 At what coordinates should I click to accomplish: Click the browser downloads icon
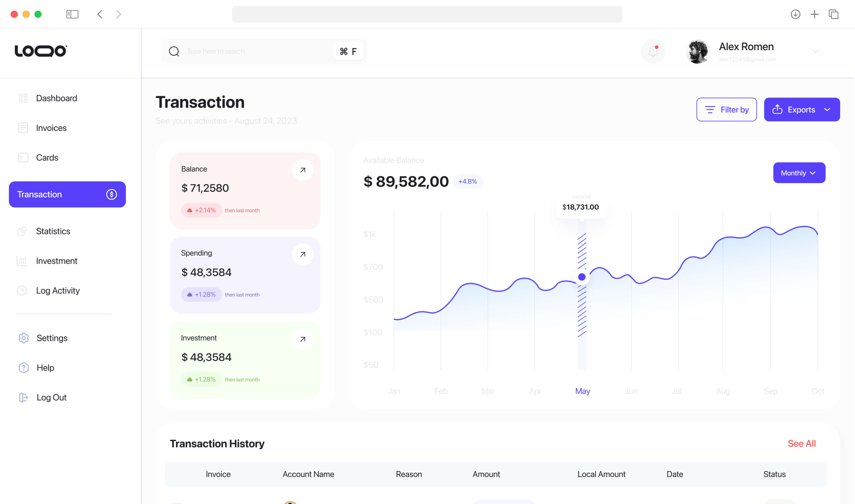point(795,14)
